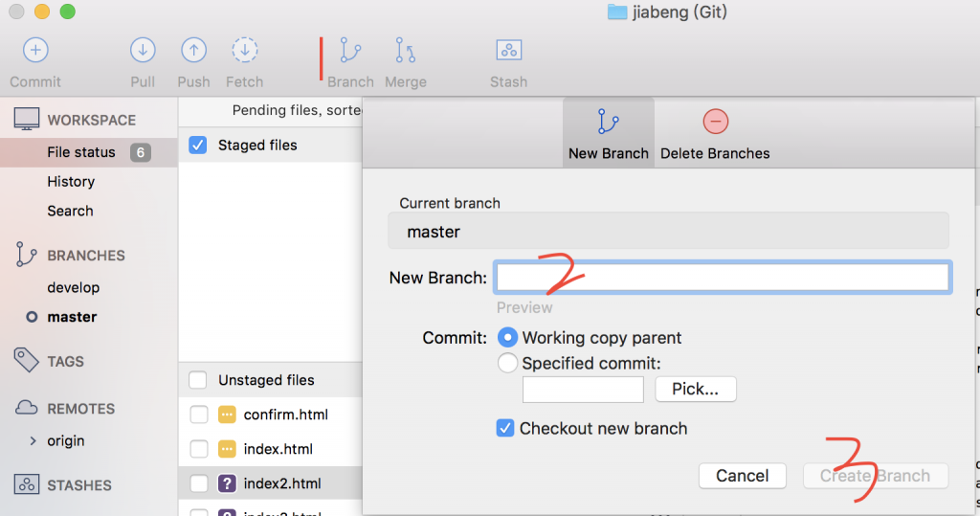Click the Commit toolbar icon

[x=35, y=50]
